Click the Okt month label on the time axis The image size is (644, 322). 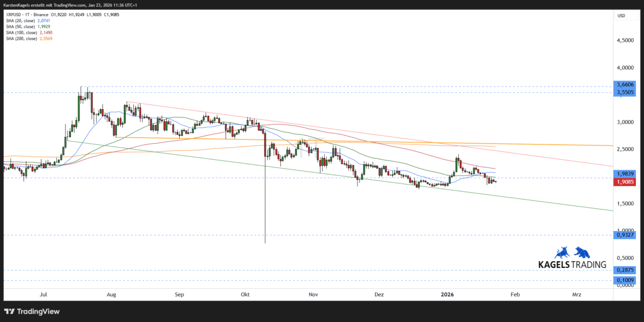tap(245, 294)
